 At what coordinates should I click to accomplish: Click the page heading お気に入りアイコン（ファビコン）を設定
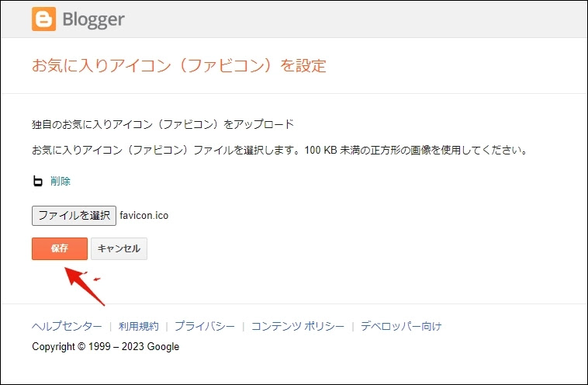(179, 66)
